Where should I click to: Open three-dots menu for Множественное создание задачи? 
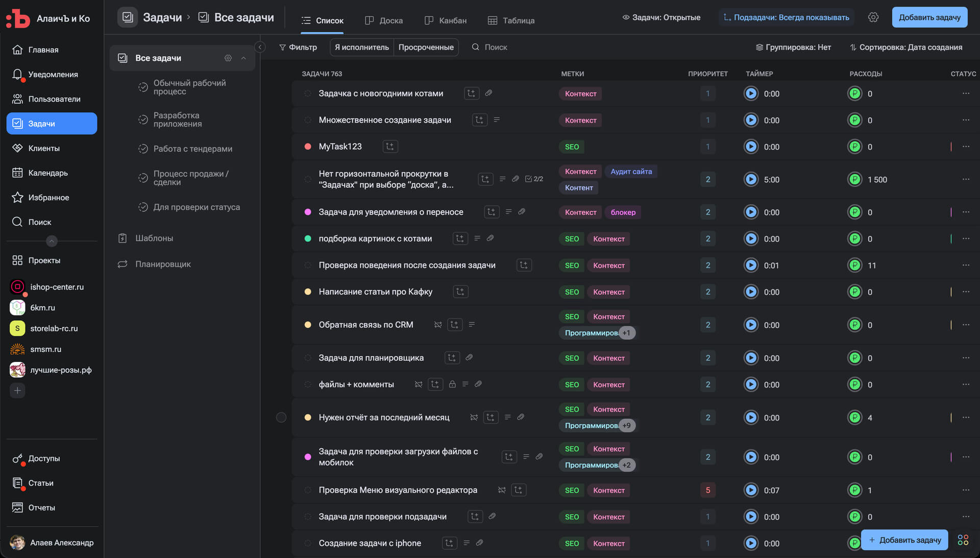[966, 120]
